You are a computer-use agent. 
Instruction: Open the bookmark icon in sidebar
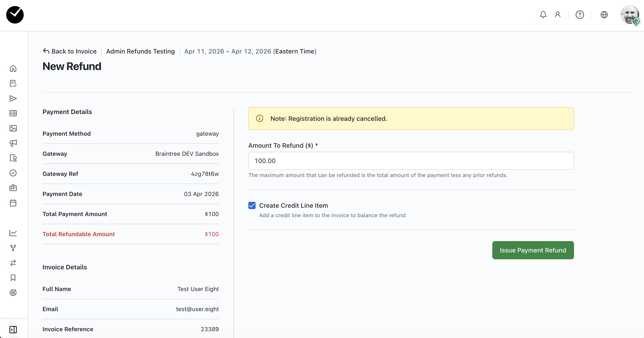(13, 277)
